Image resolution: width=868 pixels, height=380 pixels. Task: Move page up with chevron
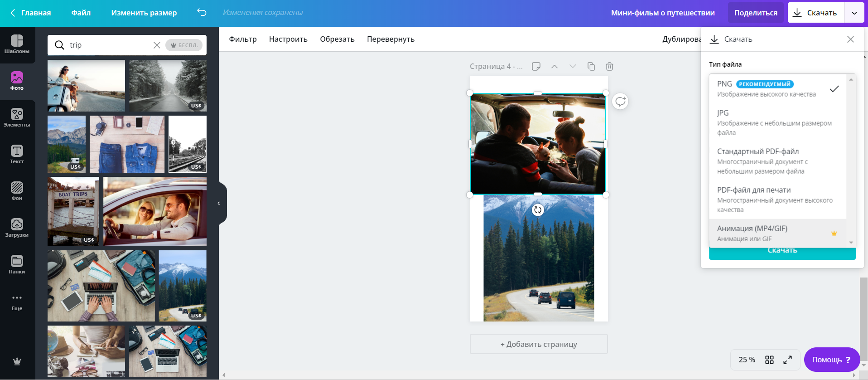click(x=555, y=67)
